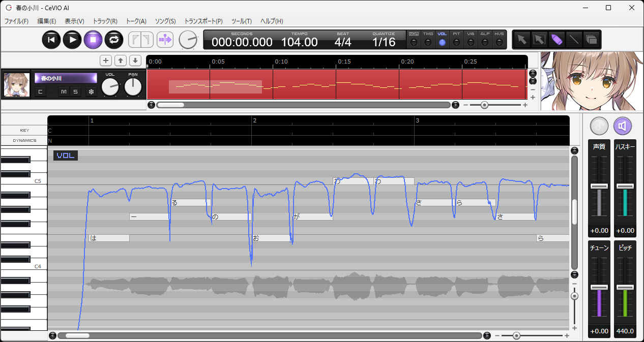Image resolution: width=644 pixels, height=342 pixels.
Task: Mute the 春の小川 track
Action: coord(64,91)
